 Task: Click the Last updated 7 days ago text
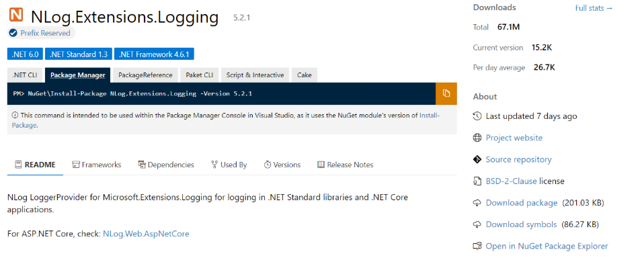tap(531, 116)
